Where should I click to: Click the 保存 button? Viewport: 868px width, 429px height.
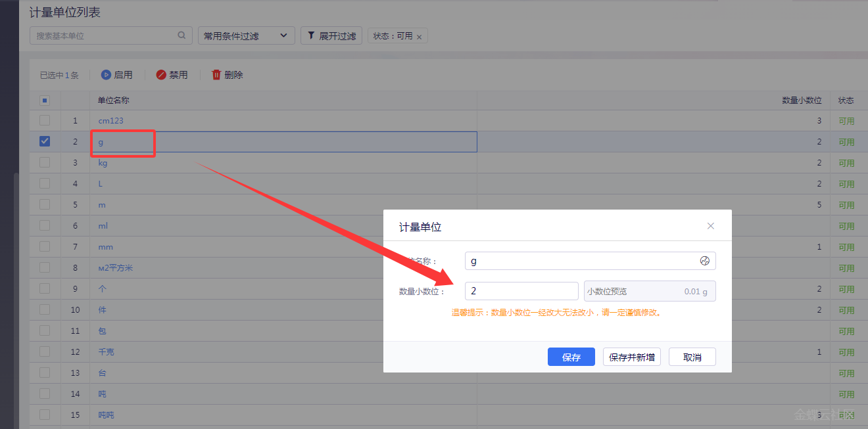(x=571, y=357)
